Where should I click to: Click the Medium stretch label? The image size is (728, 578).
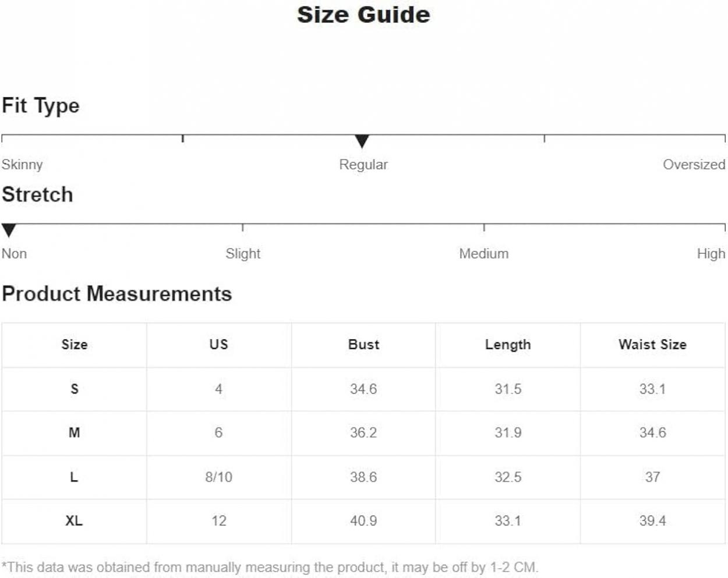(483, 254)
